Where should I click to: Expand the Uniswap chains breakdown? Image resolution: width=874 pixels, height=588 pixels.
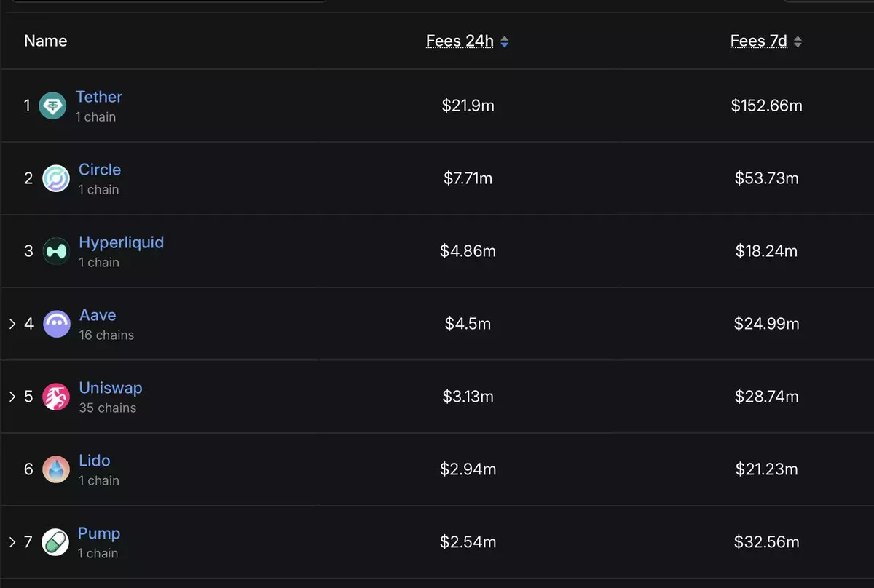pyautogui.click(x=12, y=397)
